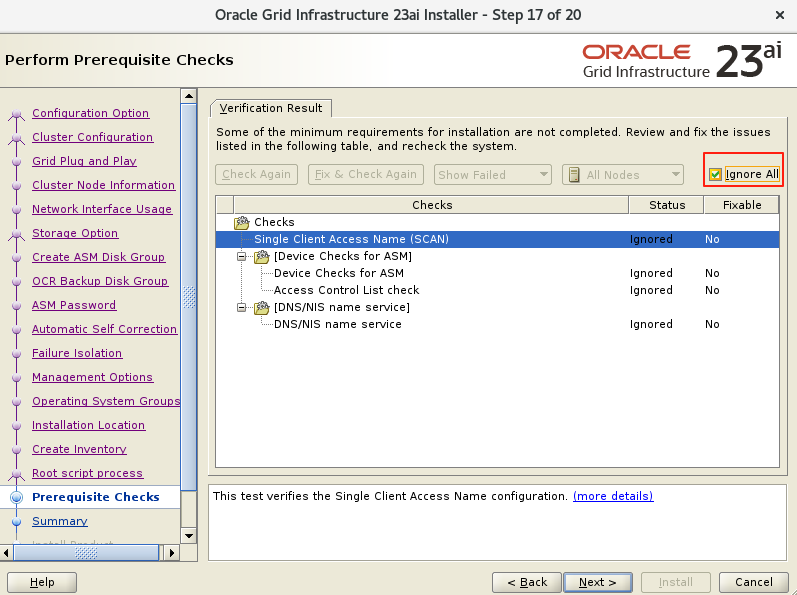Go to Installation Location step

coord(88,425)
